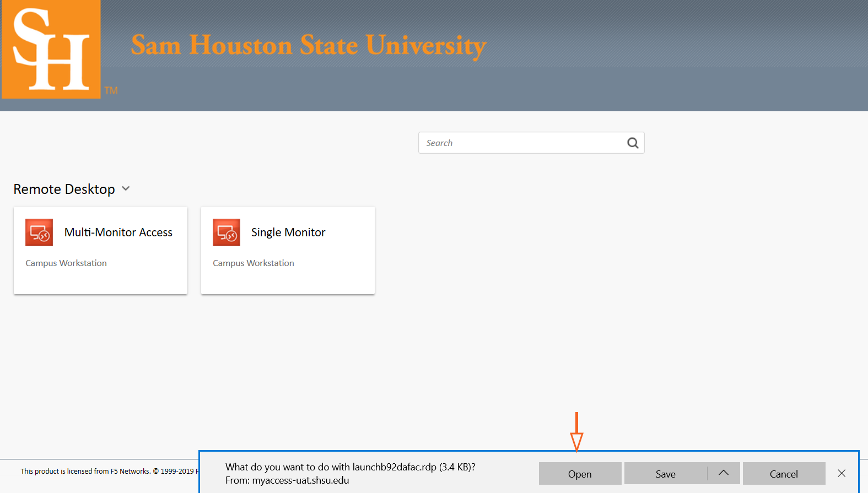Viewport: 868px width, 493px height.
Task: Launch Multi-Monitor Access via its title
Action: (x=118, y=232)
